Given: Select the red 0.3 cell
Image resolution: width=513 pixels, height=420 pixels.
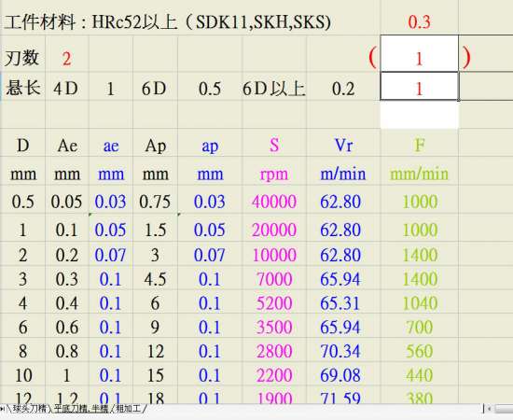Looking at the screenshot, I should [420, 21].
